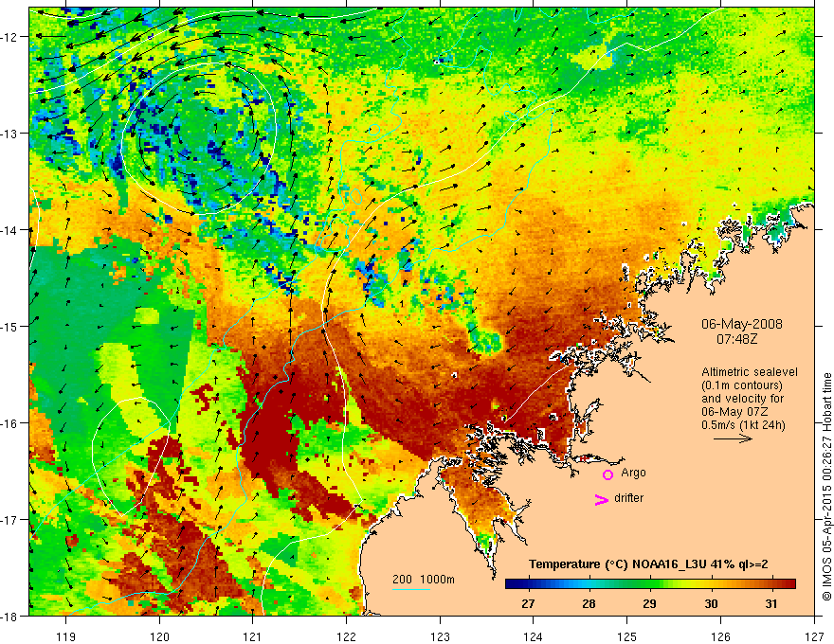Click latitude axis label -18
This screenshot has width=834, height=644.
point(10,616)
